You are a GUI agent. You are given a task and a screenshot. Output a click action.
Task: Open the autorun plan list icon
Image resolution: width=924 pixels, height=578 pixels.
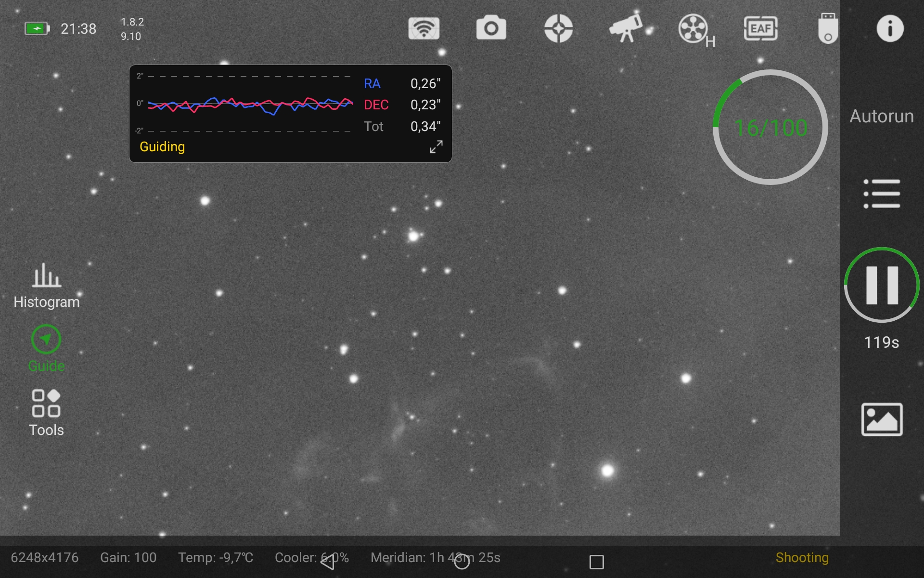pyautogui.click(x=882, y=194)
